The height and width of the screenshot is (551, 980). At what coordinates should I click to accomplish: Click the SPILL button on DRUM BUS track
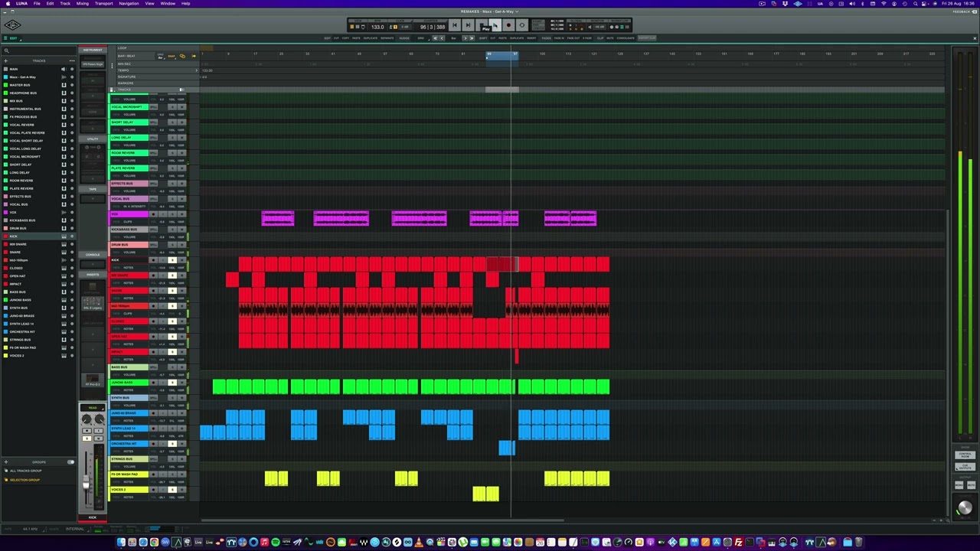(153, 245)
